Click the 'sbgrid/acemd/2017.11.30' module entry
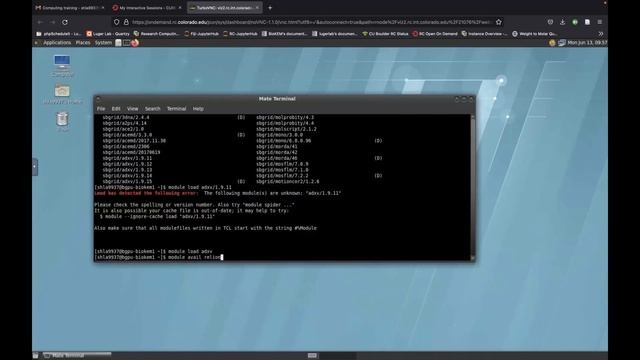 [134, 140]
